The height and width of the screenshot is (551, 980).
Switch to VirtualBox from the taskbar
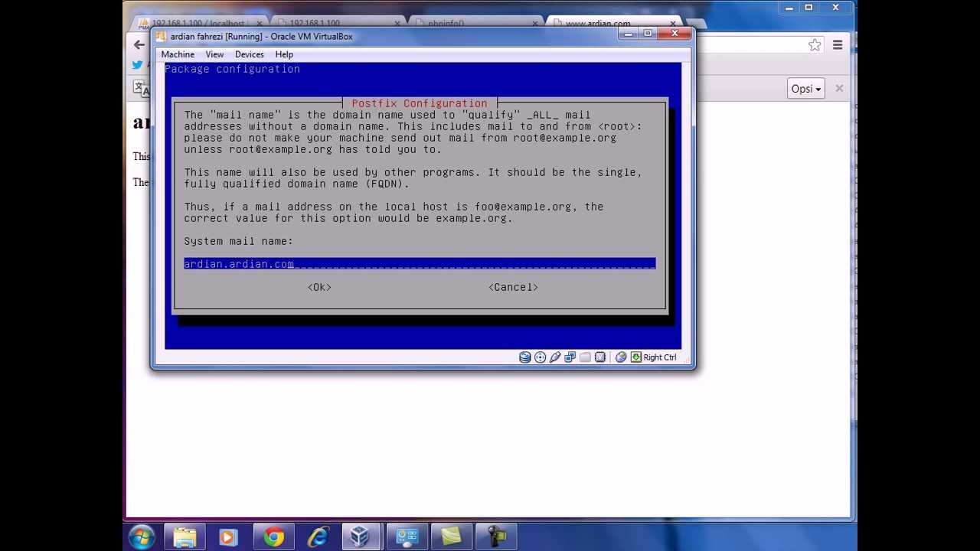coord(360,537)
